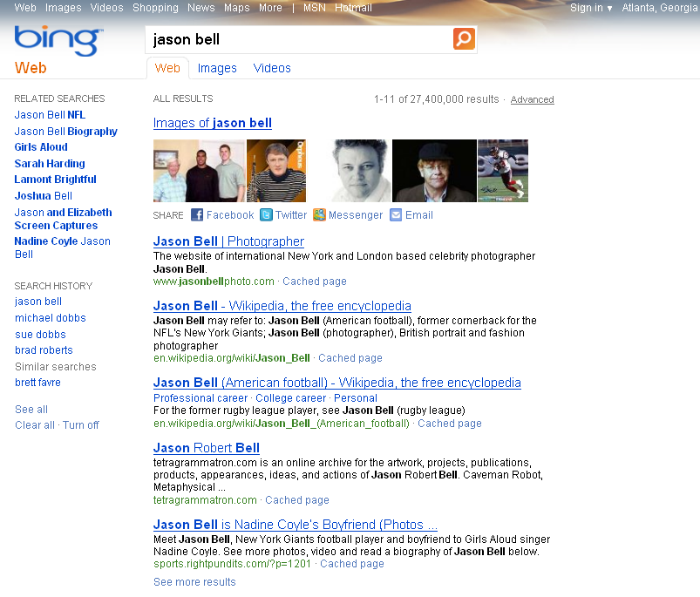
Task: Open the football player action thumbnail
Action: click(503, 171)
